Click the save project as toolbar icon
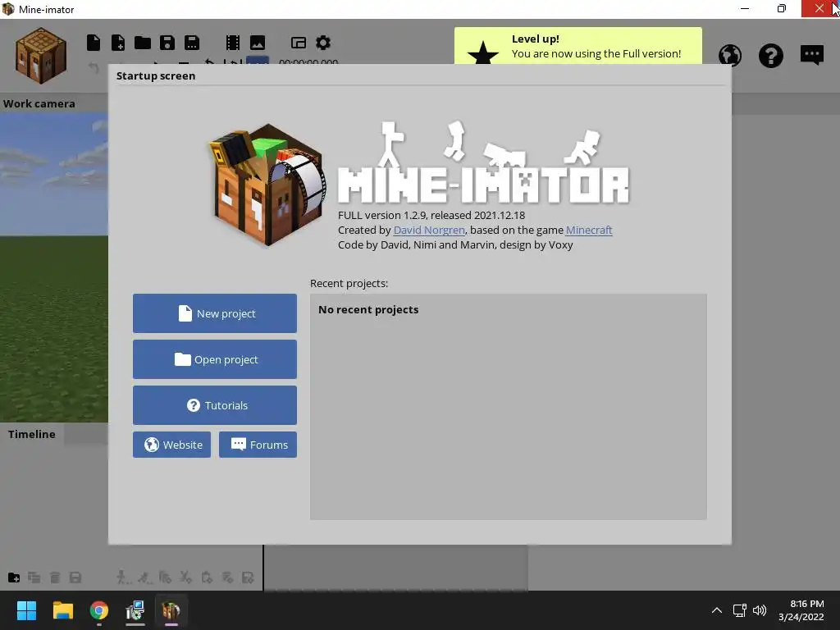840x630 pixels. point(192,43)
